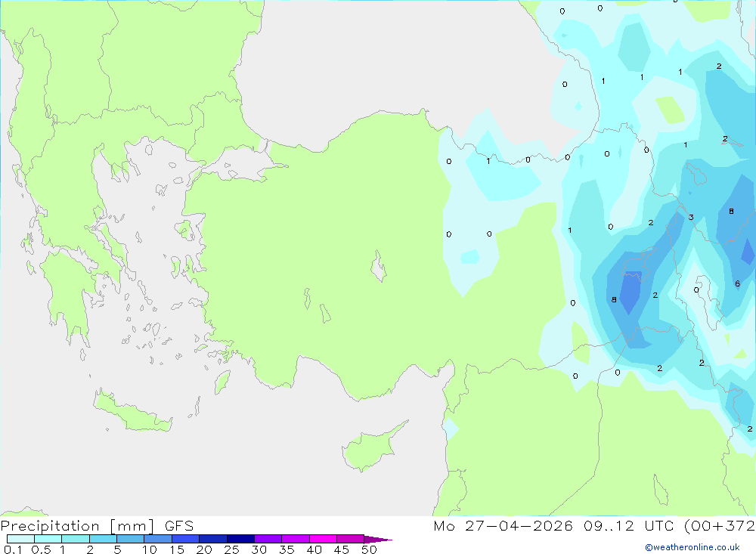This screenshot has height=554, width=756.
Task: Select the 2–5 mm legend color swatch
Action: [x=103, y=539]
